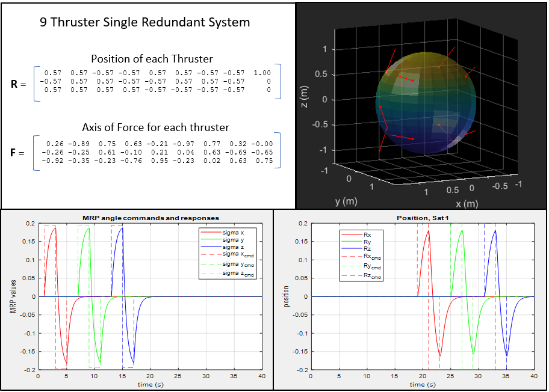Select the 'Position of each Thruster' heading
This screenshot has height=392, width=549.
click(152, 59)
